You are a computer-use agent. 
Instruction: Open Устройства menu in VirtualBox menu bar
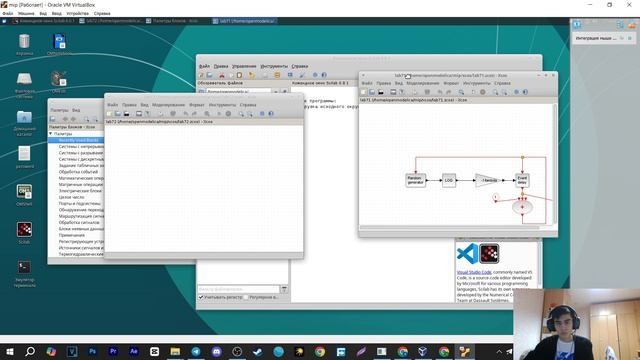(78, 13)
